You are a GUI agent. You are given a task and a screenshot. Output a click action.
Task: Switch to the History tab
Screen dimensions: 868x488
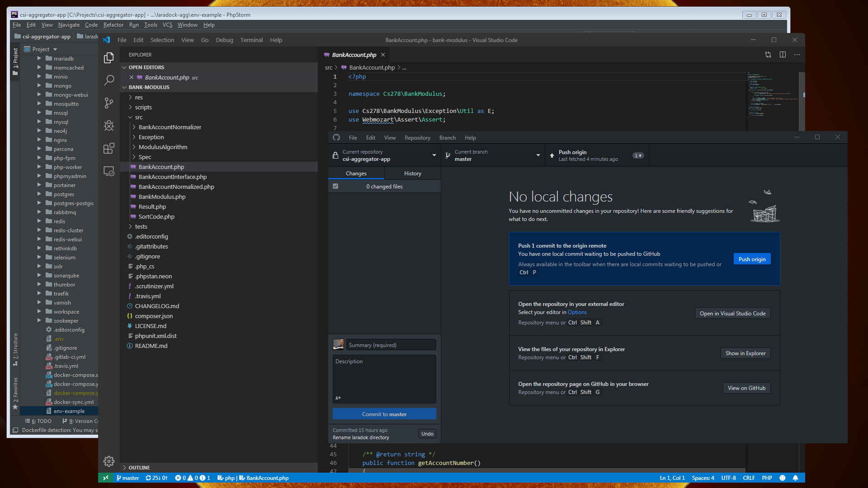click(412, 174)
